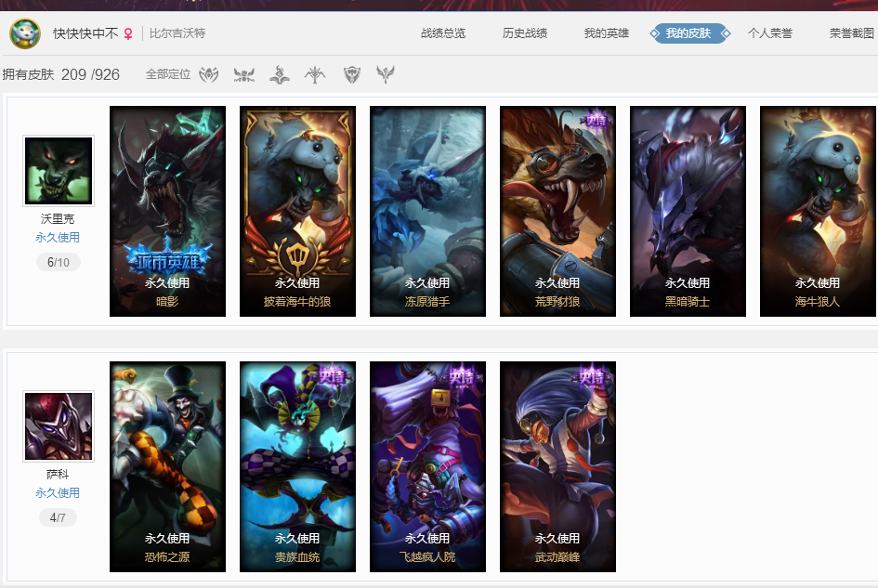Filter skins by the Tank shield icon
The width and height of the screenshot is (878, 588).
[x=351, y=74]
